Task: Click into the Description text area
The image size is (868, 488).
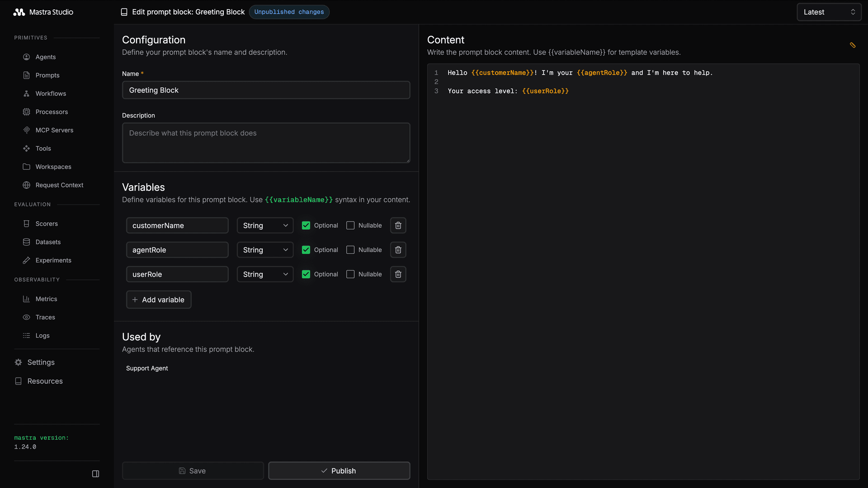Action: click(x=266, y=143)
